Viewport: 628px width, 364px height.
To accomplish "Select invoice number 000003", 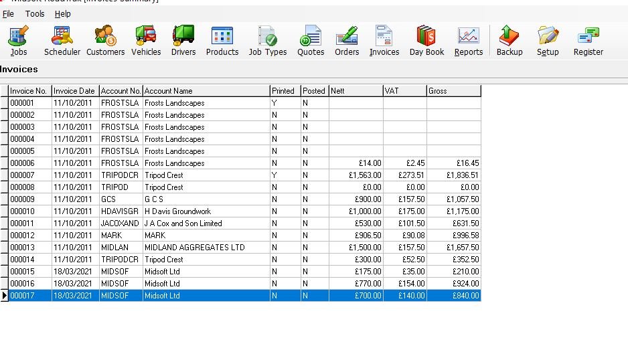I will (x=30, y=127).
